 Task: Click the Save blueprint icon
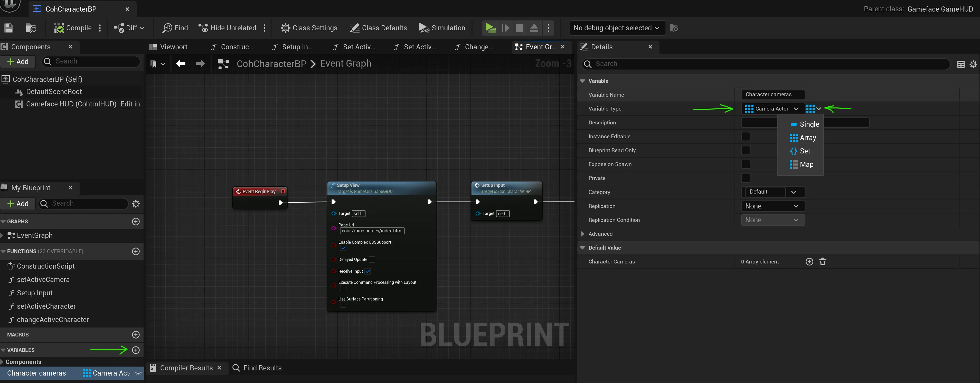click(x=8, y=28)
